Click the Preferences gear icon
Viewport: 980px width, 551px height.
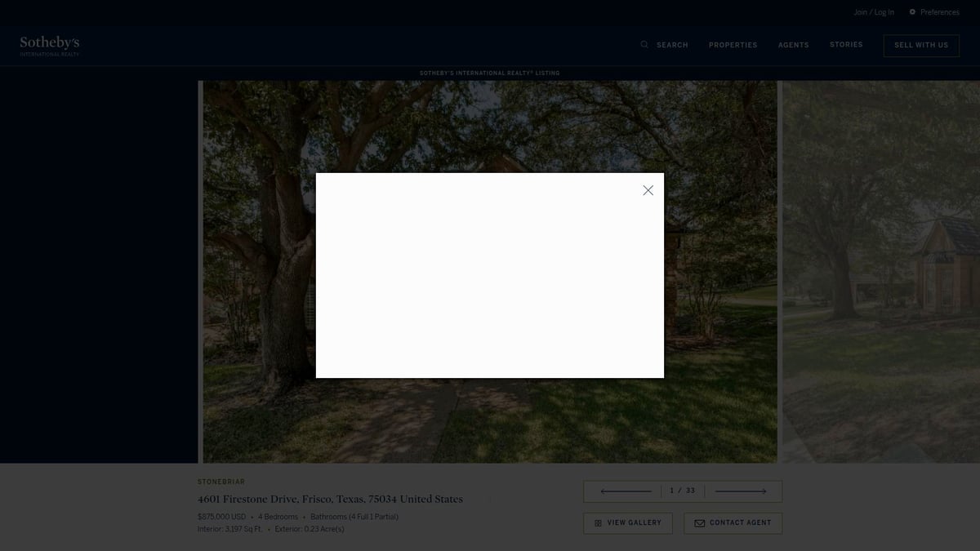click(912, 12)
